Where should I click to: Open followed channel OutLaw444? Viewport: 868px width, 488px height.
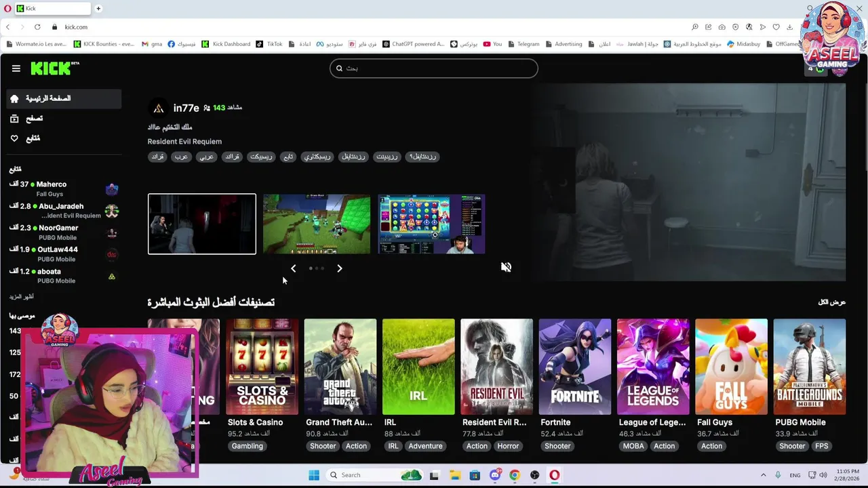(x=64, y=253)
